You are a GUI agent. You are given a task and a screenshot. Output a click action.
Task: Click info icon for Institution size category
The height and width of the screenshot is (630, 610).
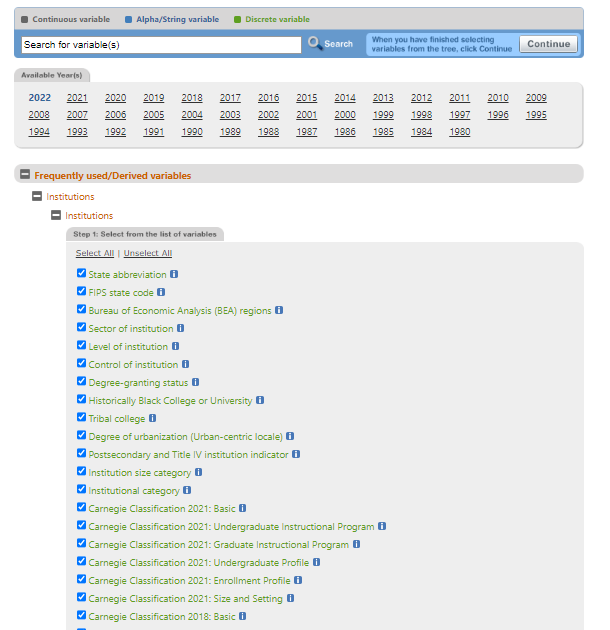click(x=199, y=472)
